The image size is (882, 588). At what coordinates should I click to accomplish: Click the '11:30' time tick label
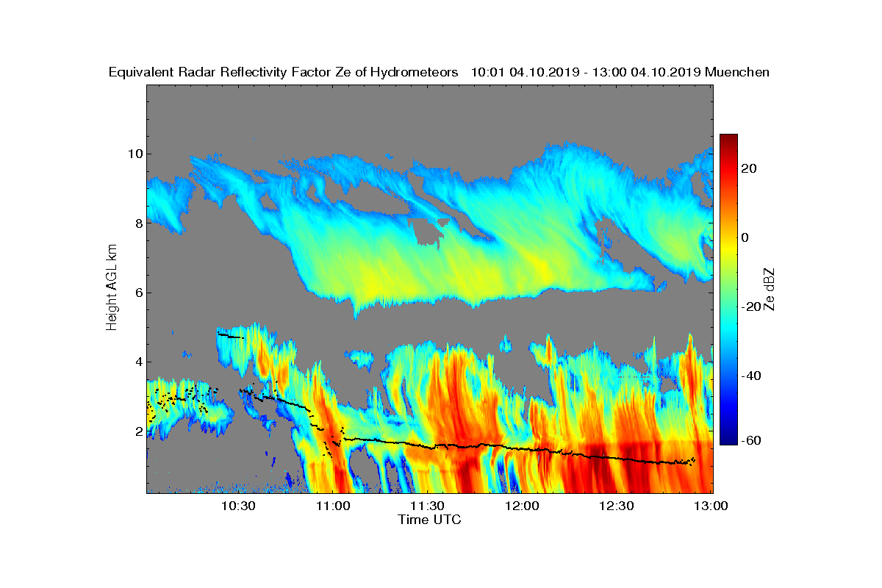pos(427,506)
